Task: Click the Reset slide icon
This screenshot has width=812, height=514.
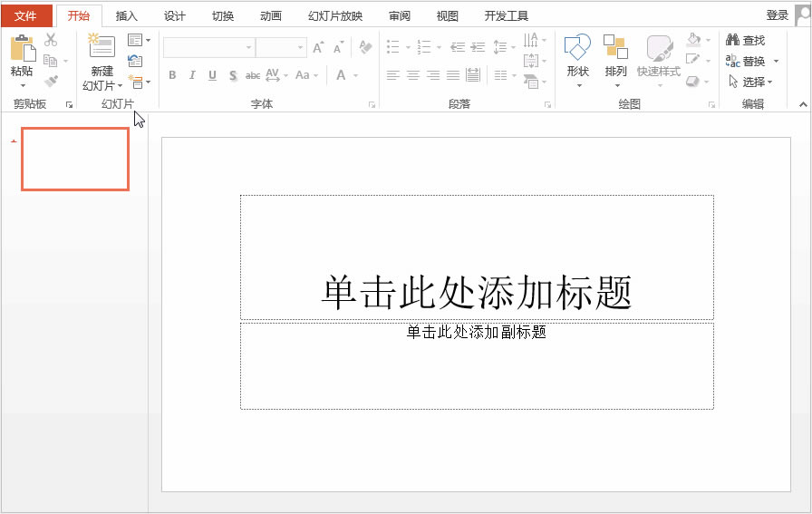Action: coord(135,61)
